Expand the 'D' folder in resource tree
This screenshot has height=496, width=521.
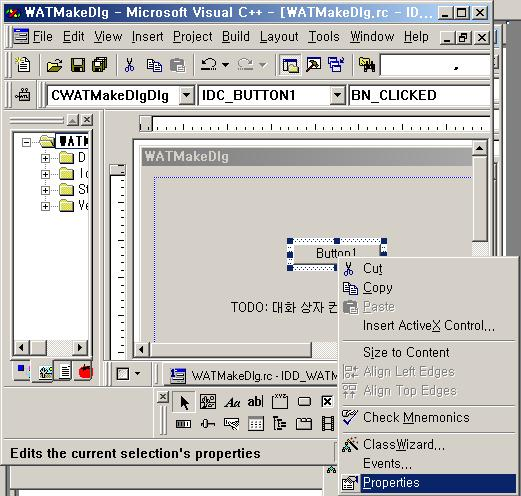pos(45,158)
